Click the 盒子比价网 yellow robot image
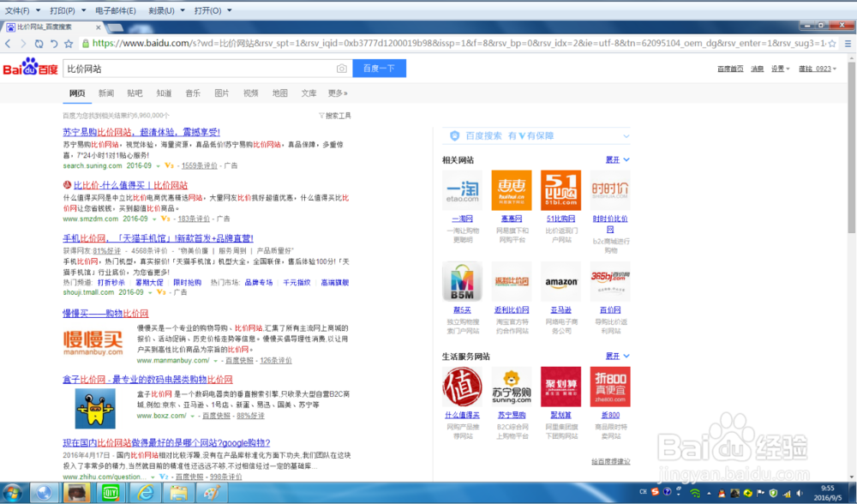857x504 pixels. pos(95,409)
